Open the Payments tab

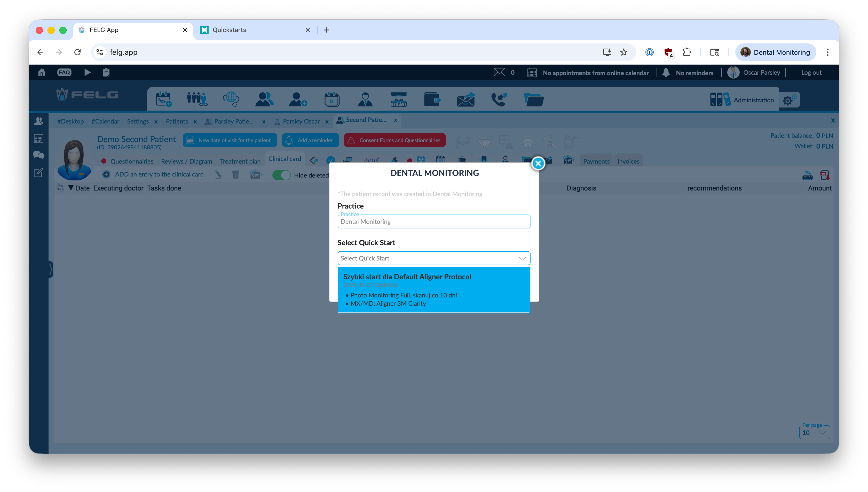(x=596, y=161)
